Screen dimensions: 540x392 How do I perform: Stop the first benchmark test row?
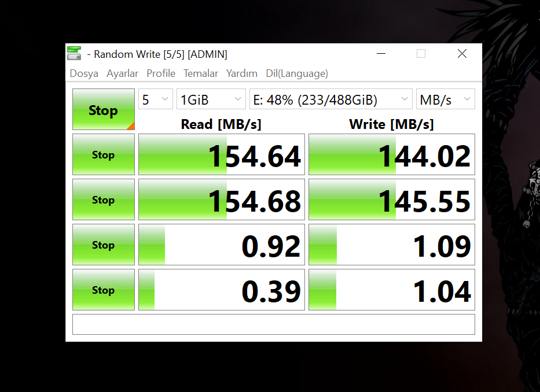point(103,154)
